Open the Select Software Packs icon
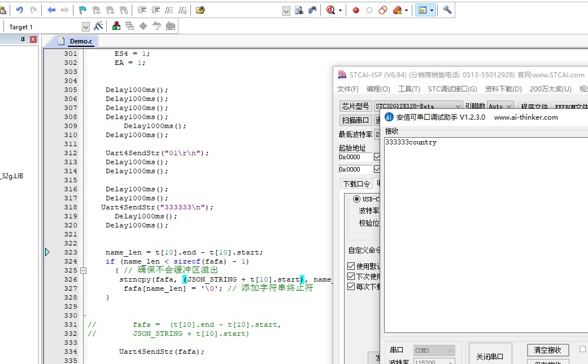Image resolution: width=588 pixels, height=364 pixels. (157, 26)
